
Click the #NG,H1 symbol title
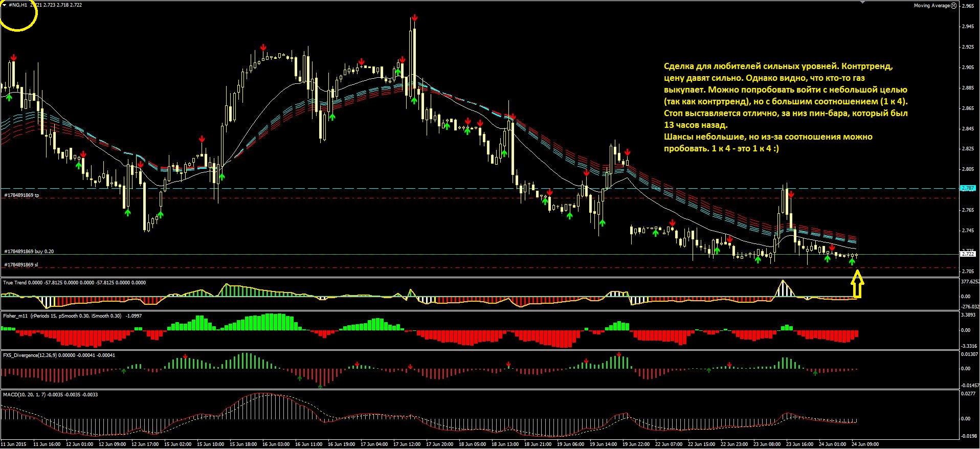point(17,5)
